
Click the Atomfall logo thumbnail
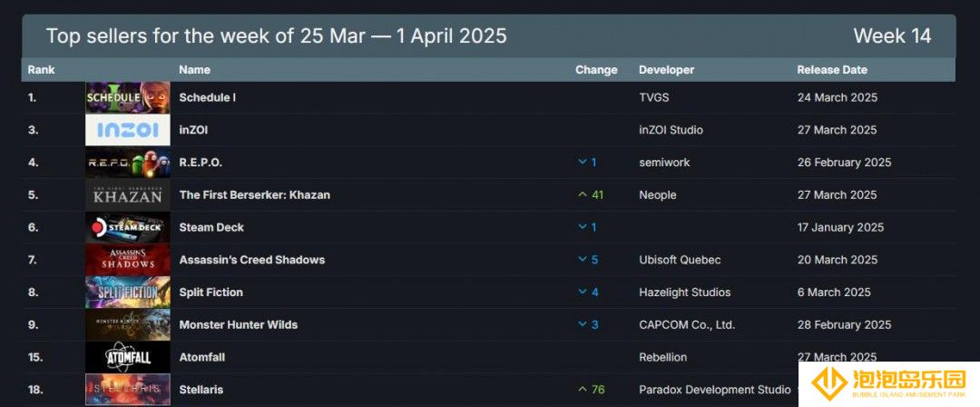click(x=128, y=358)
